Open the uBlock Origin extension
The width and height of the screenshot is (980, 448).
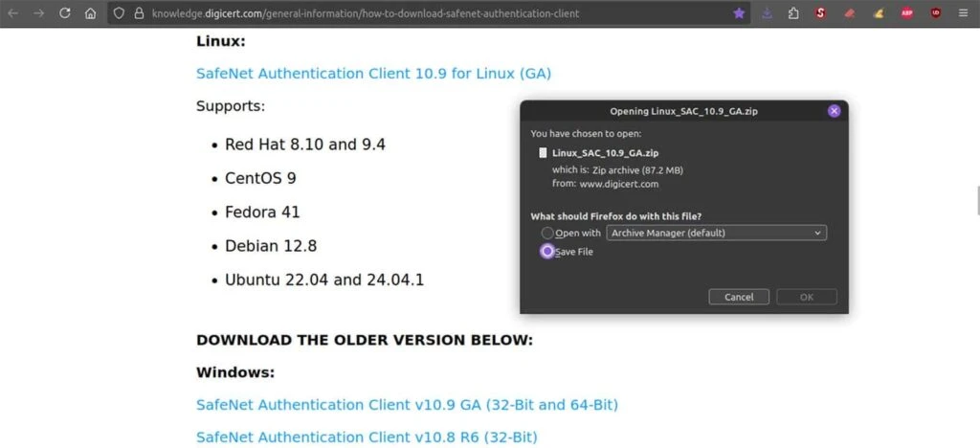936,13
